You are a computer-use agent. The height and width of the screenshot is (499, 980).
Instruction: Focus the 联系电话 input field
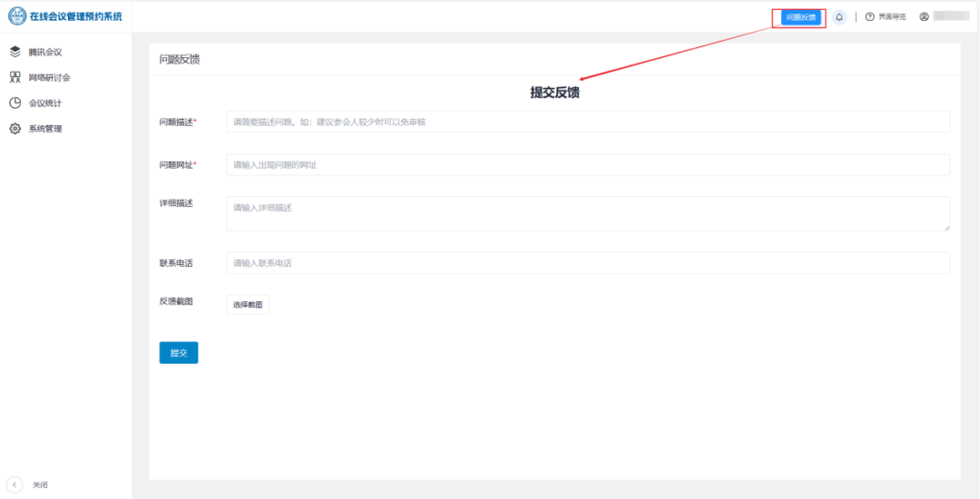587,263
